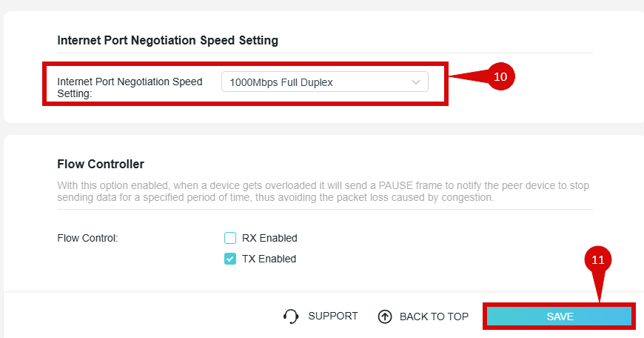The height and width of the screenshot is (338, 644).
Task: Toggle flow control via RX Enabled label
Action: click(269, 238)
